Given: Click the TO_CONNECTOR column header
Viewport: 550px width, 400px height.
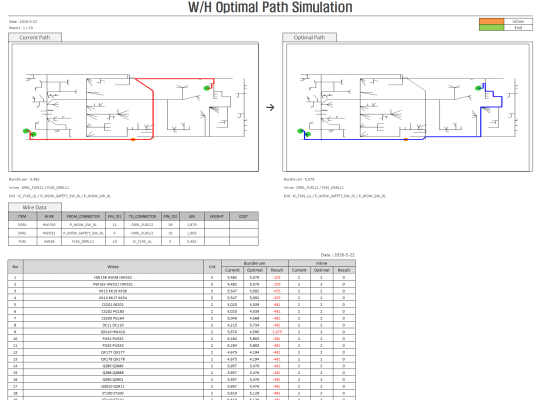Looking at the screenshot, I should tap(143, 216).
